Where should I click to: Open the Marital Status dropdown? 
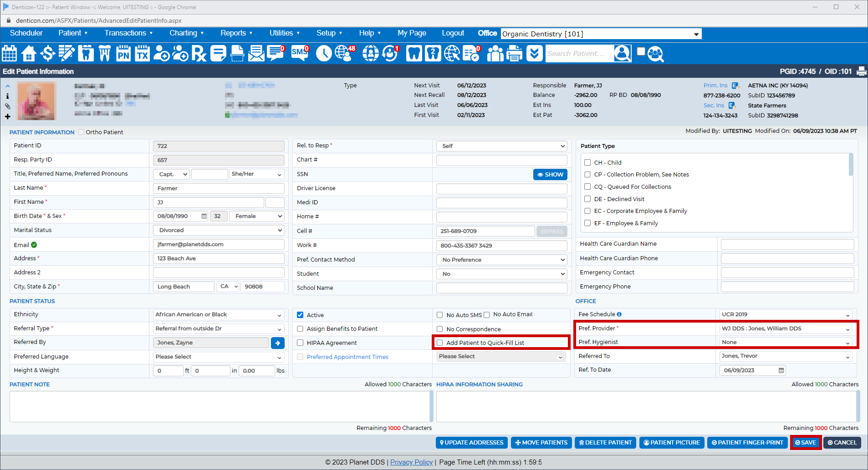219,230
